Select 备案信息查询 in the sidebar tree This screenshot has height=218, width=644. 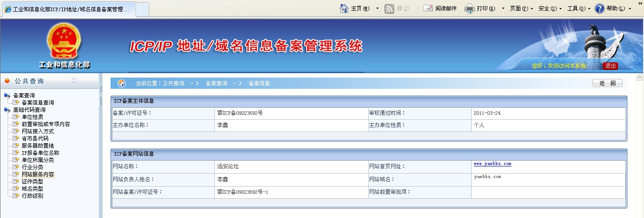(x=38, y=103)
